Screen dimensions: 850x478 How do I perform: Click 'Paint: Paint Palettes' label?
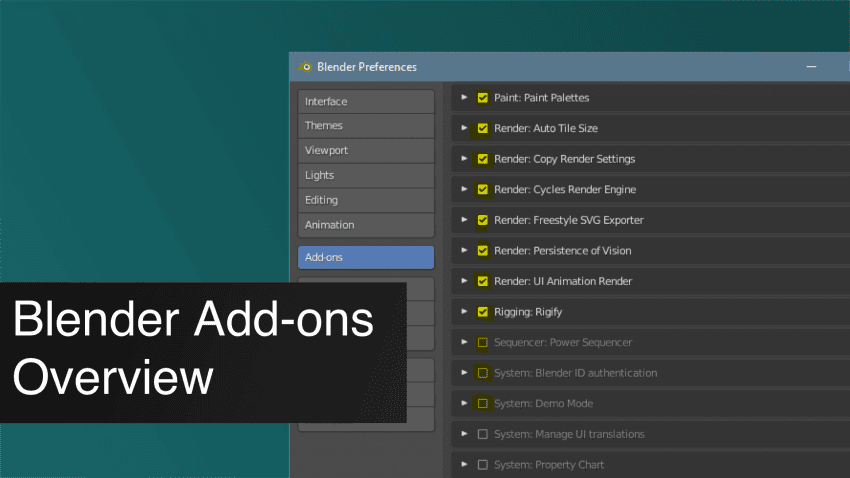(x=542, y=98)
